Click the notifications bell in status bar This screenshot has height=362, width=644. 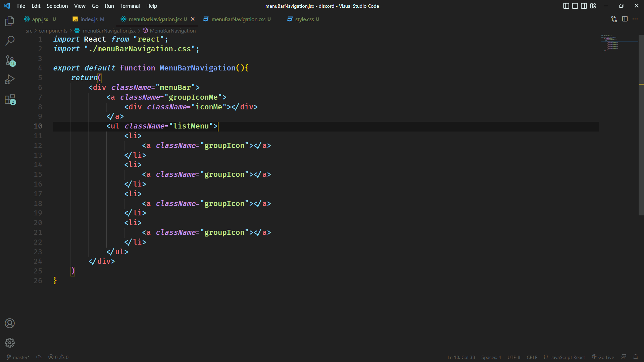[636, 357]
